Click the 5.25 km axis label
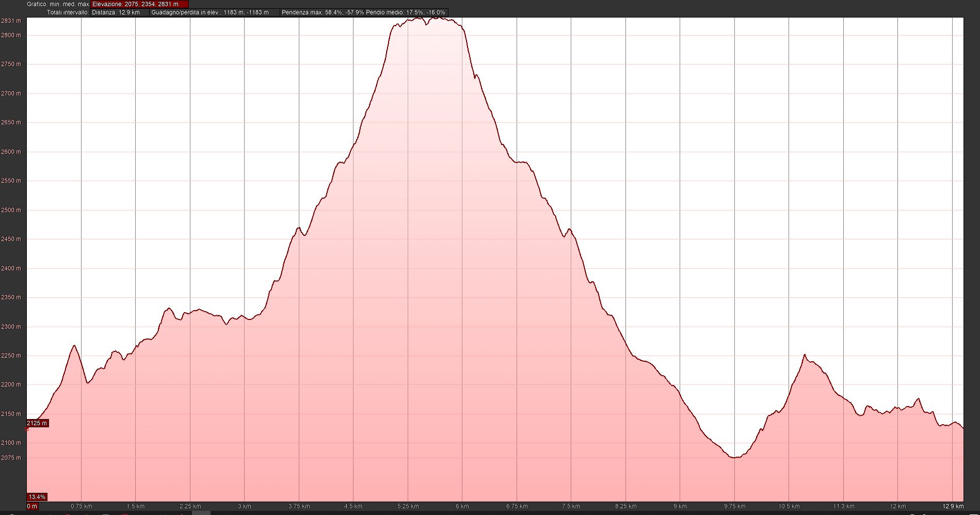This screenshot has height=515, width=980. (x=408, y=506)
